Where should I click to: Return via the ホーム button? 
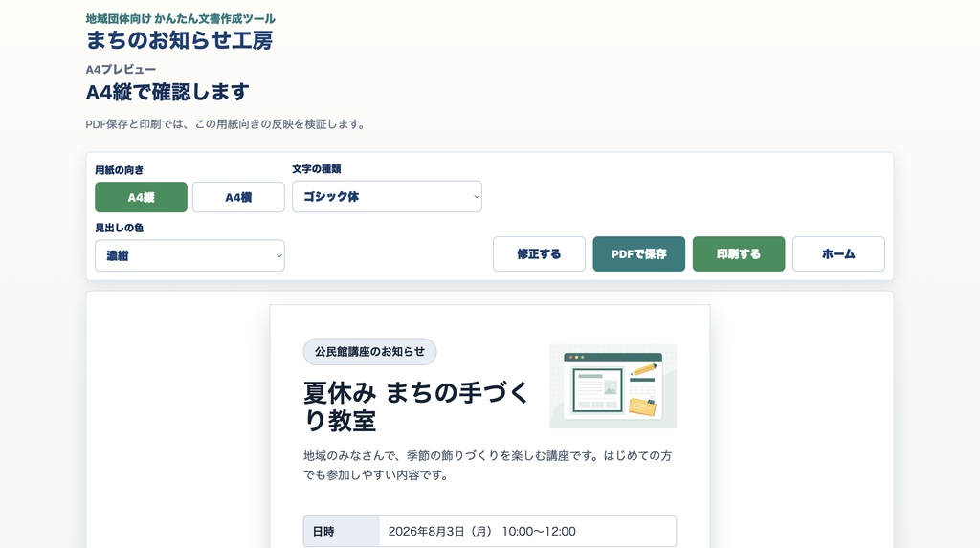(x=838, y=253)
